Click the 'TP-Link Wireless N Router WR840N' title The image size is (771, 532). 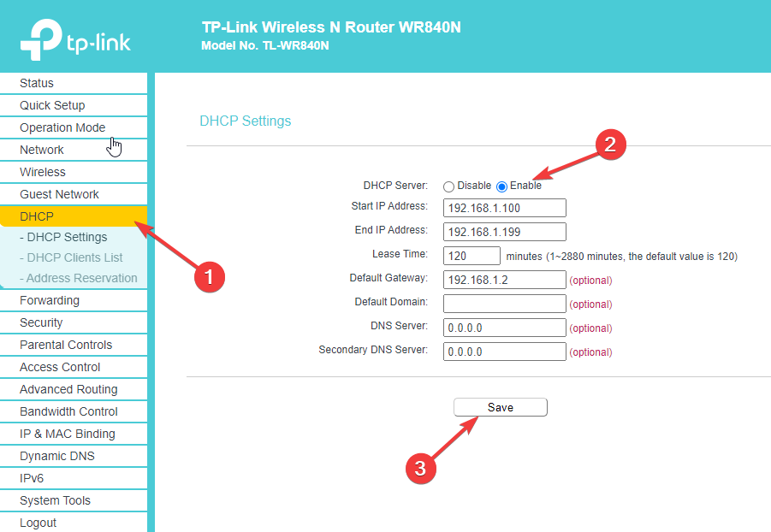pyautogui.click(x=331, y=27)
